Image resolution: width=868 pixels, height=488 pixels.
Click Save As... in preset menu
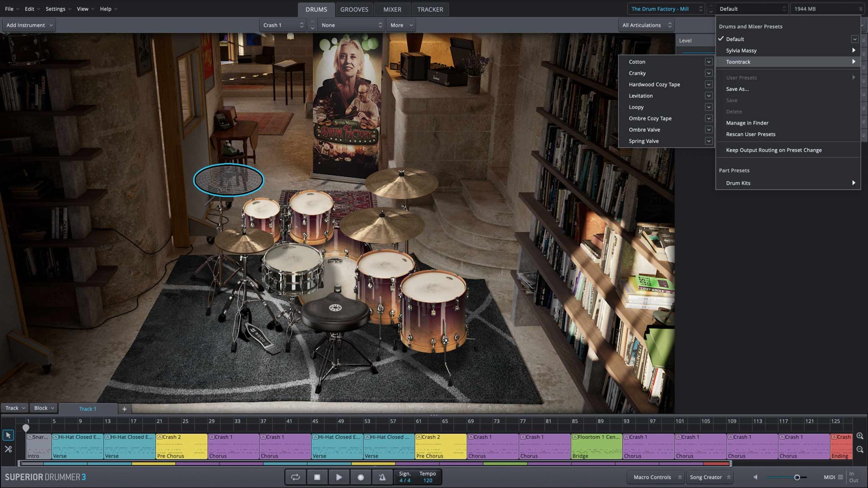pyautogui.click(x=737, y=89)
